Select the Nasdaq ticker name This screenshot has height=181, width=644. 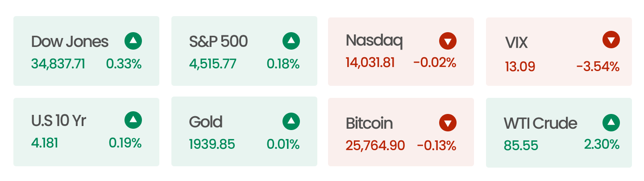[x=374, y=41]
